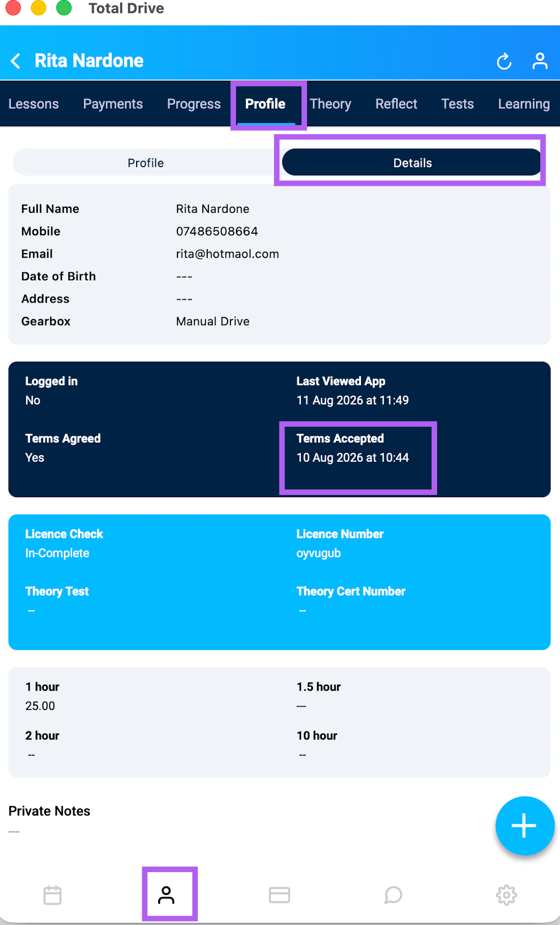Switch to the Lessons tab
The image size is (560, 925).
[x=34, y=104]
